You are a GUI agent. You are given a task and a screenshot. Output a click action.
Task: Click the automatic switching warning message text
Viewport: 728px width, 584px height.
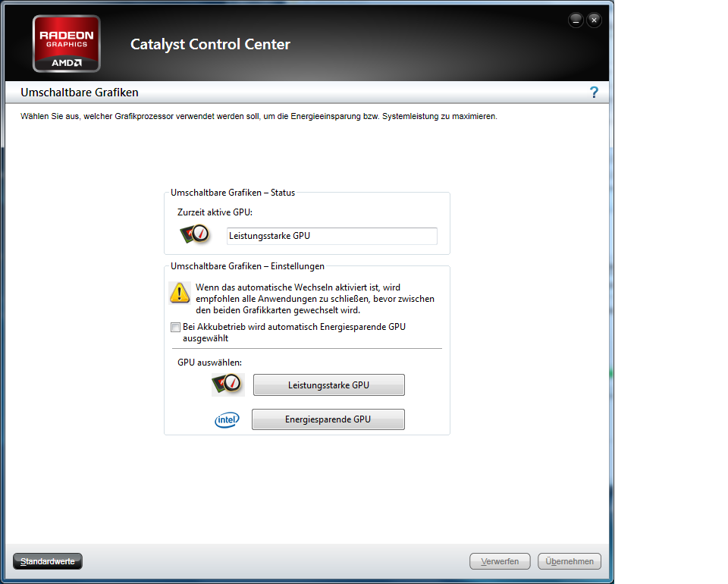[315, 299]
